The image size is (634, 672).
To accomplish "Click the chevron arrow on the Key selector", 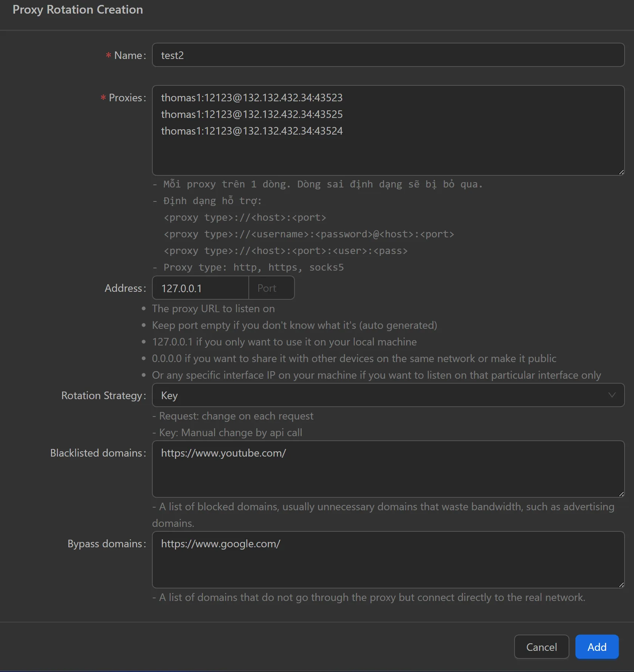I will pos(612,395).
